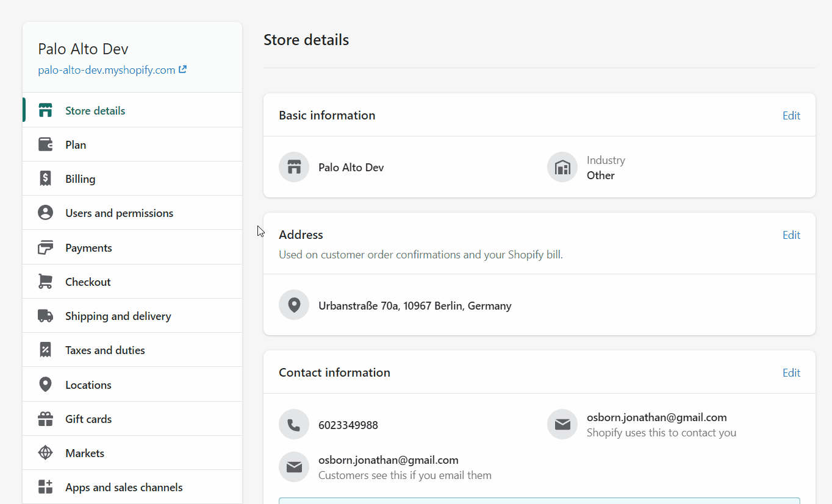Click the Plan wallet icon
The height and width of the screenshot is (504, 832).
(45, 144)
